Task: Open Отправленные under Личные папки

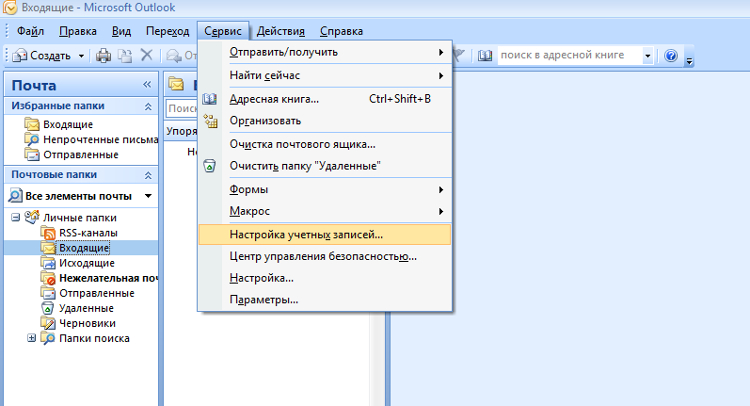Action: pyautogui.click(x=96, y=293)
